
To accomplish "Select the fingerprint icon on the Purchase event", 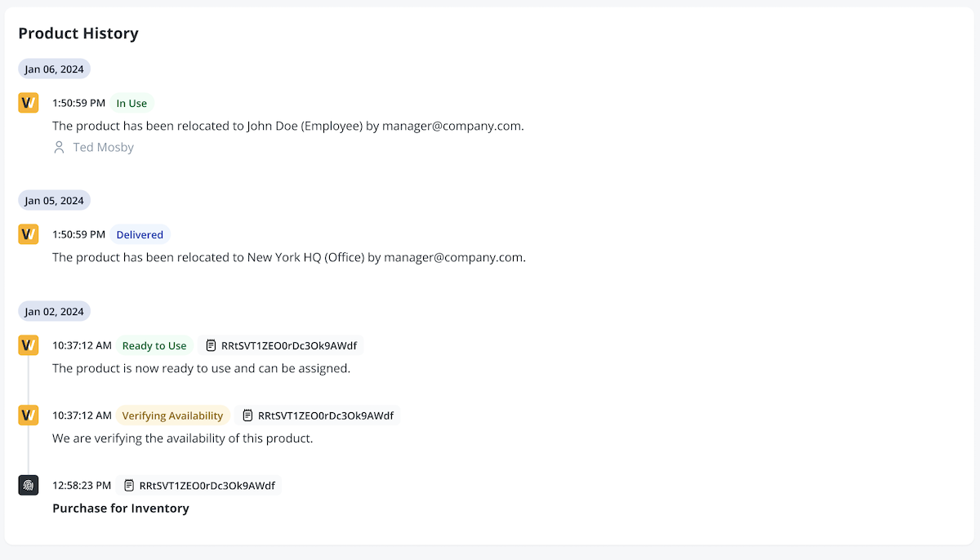I will pyautogui.click(x=28, y=485).
